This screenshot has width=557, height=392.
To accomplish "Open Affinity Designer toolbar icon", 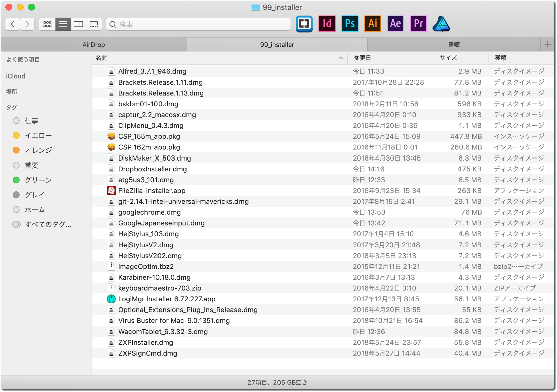I will click(x=441, y=24).
